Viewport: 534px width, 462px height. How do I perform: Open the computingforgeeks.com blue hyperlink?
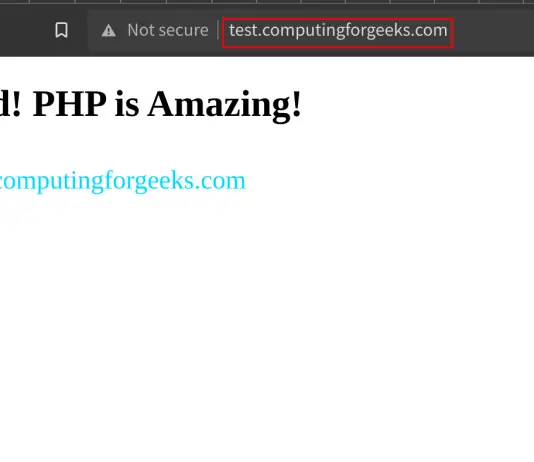(x=122, y=181)
